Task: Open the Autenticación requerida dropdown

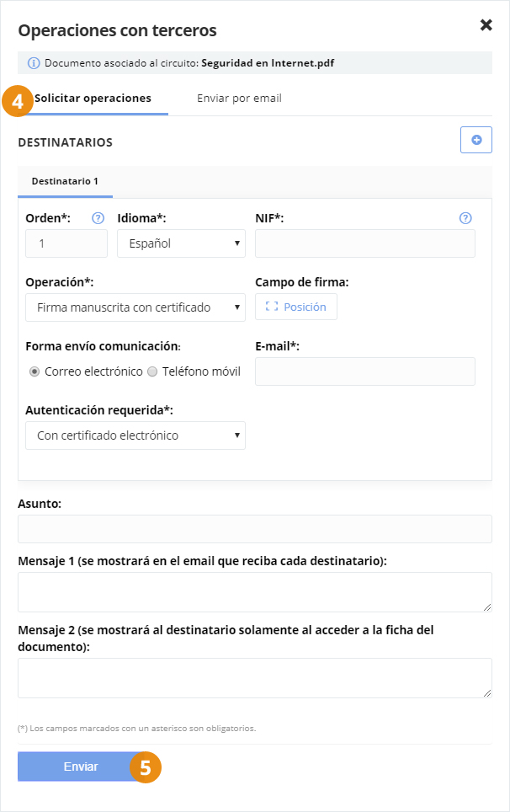Action: coord(135,435)
